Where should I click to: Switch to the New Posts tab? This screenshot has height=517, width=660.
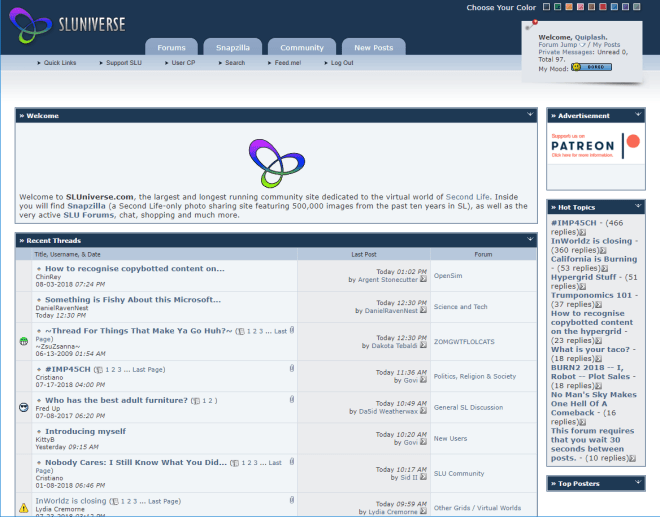point(374,47)
